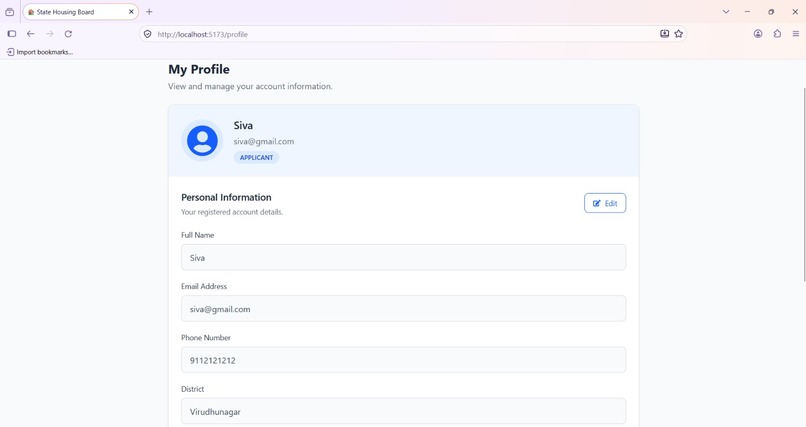This screenshot has height=427, width=806.
Task: Open a new tab with plus icon
Action: pos(149,12)
